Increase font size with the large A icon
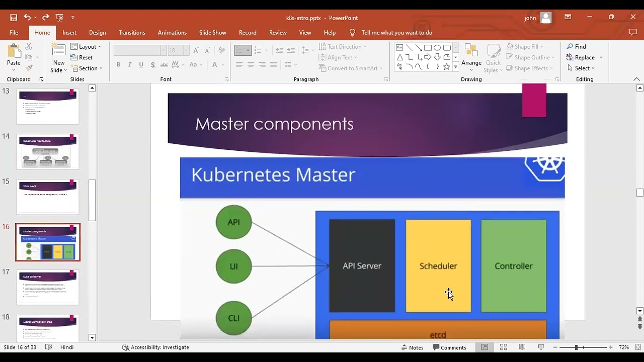Viewport: 644px width, 362px height. click(x=196, y=50)
